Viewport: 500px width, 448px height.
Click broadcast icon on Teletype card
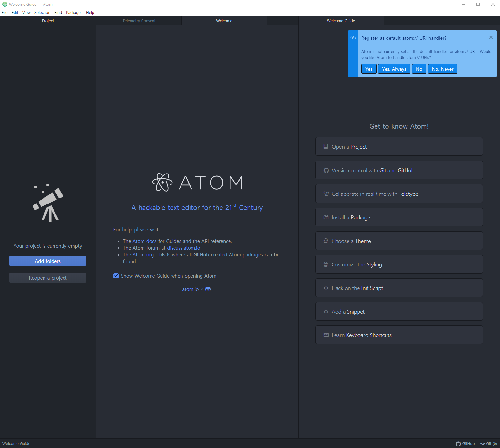point(326,194)
